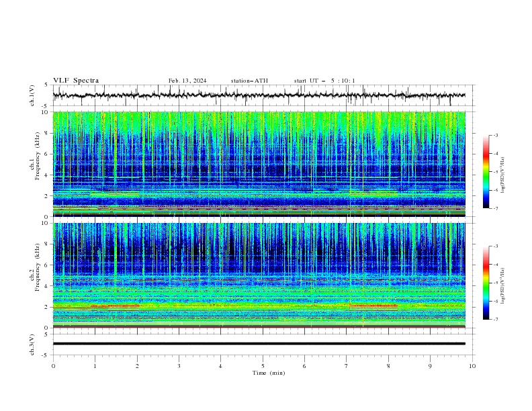Click the ch.2 frequency tick label "6"
This screenshot has height=411, width=532.
coord(46,265)
